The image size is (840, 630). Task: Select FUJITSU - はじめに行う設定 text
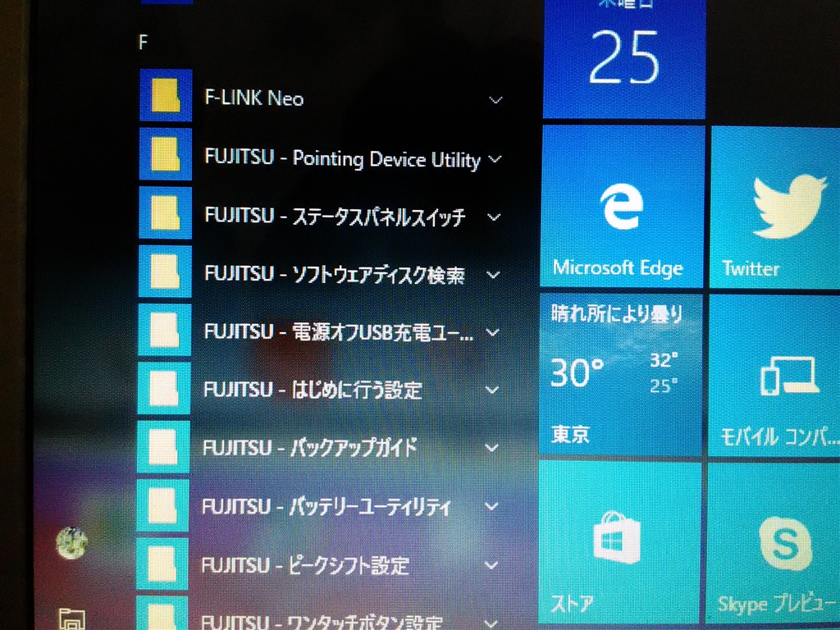pyautogui.click(x=313, y=390)
